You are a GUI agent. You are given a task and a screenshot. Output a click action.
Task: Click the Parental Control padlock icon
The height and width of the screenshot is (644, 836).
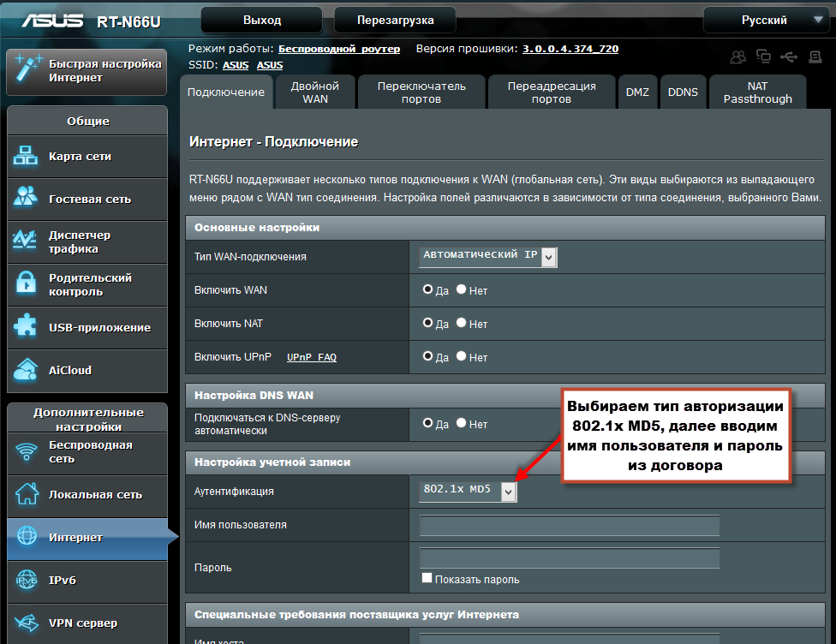26,282
